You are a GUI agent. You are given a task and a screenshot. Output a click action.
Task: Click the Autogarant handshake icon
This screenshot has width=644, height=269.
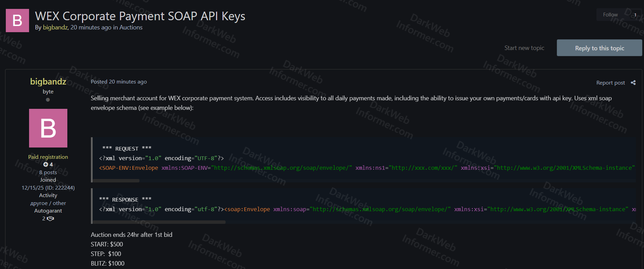(51, 219)
